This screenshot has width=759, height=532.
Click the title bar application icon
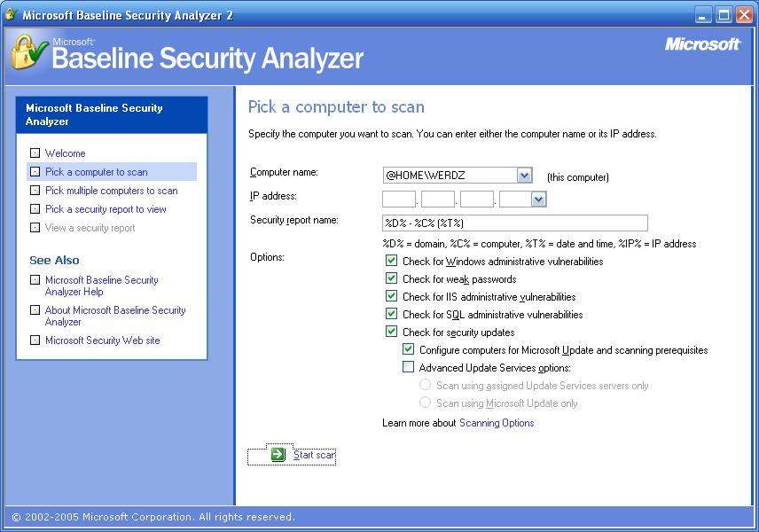coord(12,14)
